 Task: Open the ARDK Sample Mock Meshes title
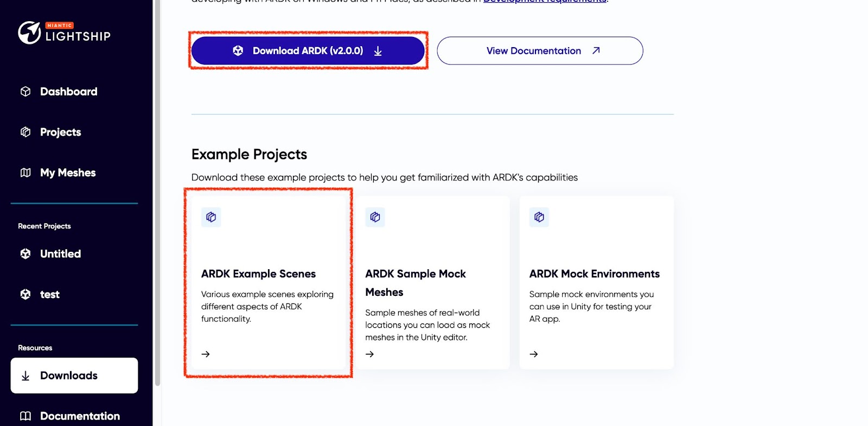coord(416,283)
